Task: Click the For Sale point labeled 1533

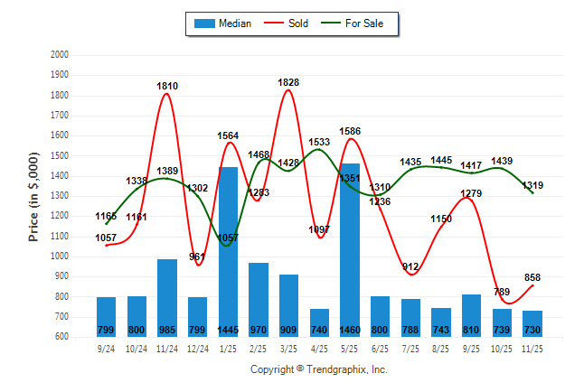Action: (x=318, y=149)
